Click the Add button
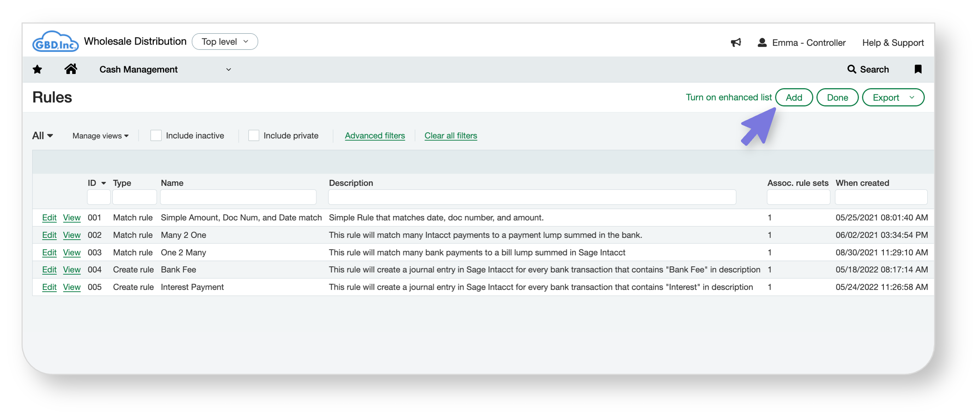The height and width of the screenshot is (420, 980). 794,97
